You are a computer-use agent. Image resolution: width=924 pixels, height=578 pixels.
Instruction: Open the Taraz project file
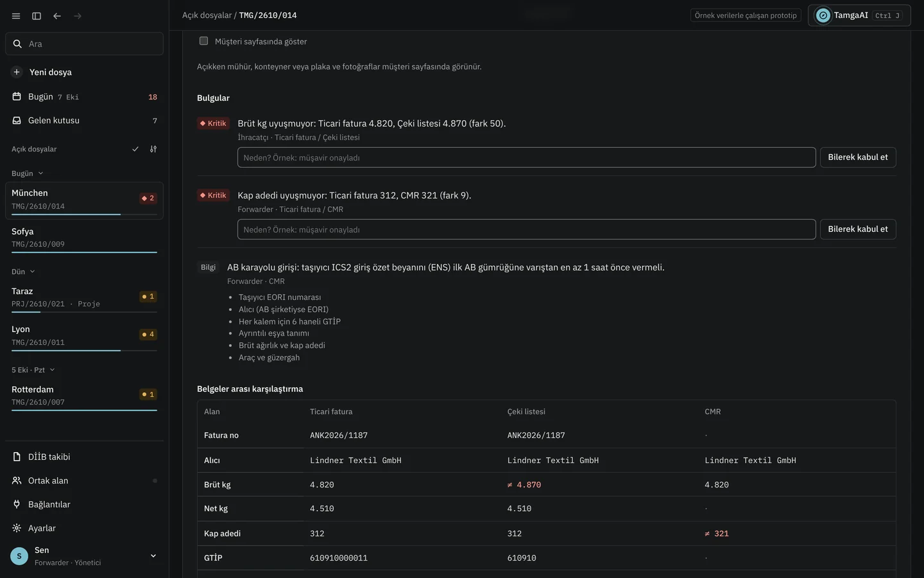pyautogui.click(x=84, y=298)
